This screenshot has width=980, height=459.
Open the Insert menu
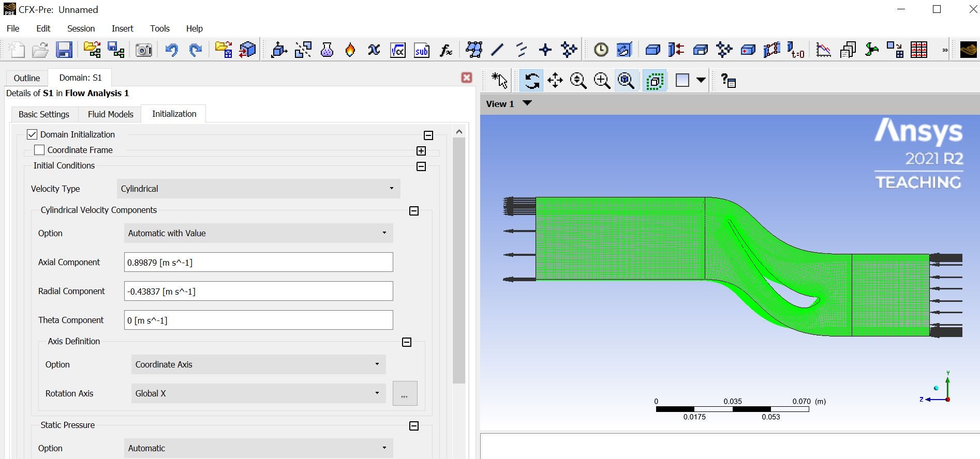(x=122, y=28)
